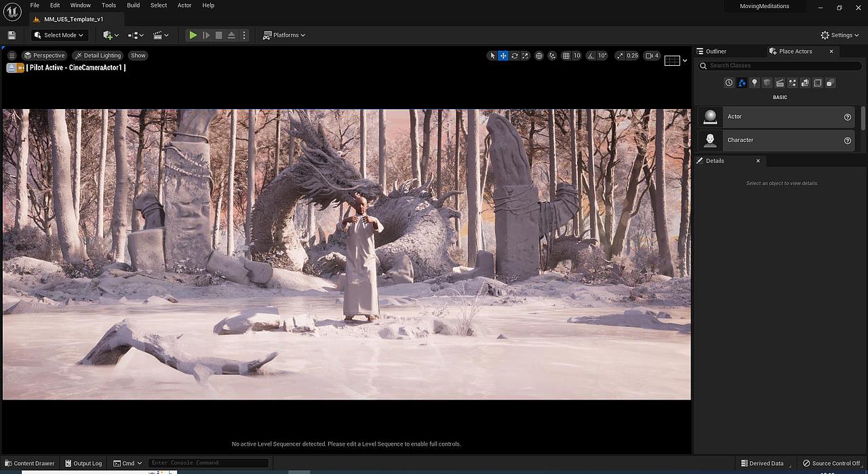Select the Cinematic clapperboard category
This screenshot has height=474, width=868.
pyautogui.click(x=780, y=83)
